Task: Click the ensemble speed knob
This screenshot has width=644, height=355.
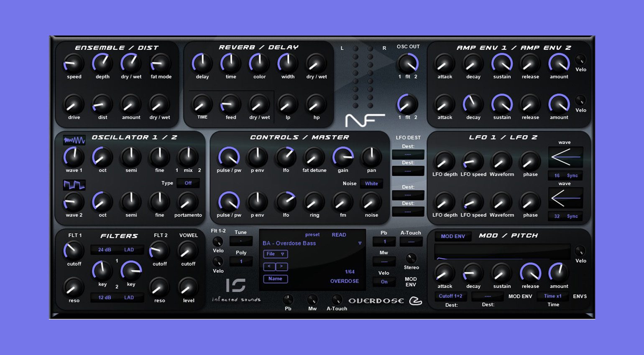Action: pos(74,64)
